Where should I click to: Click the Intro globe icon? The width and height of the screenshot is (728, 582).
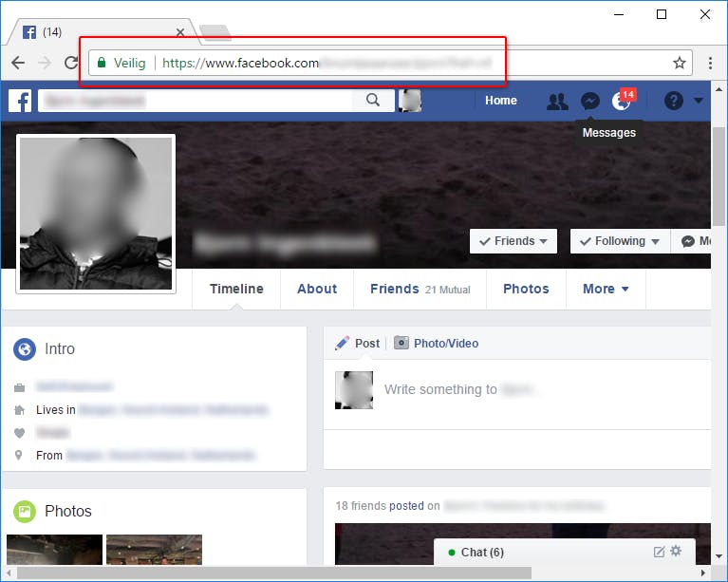pos(25,348)
